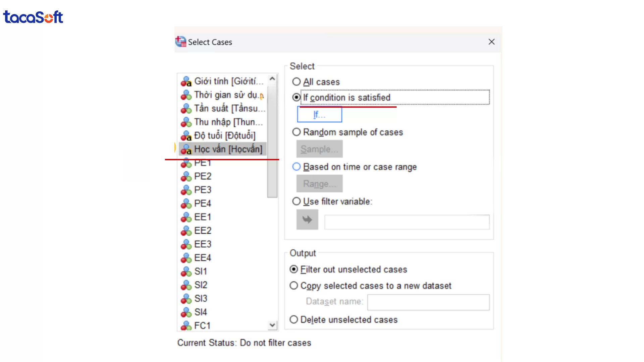Click the variable list scrollbar down arrow
644x362 pixels.
[272, 325]
